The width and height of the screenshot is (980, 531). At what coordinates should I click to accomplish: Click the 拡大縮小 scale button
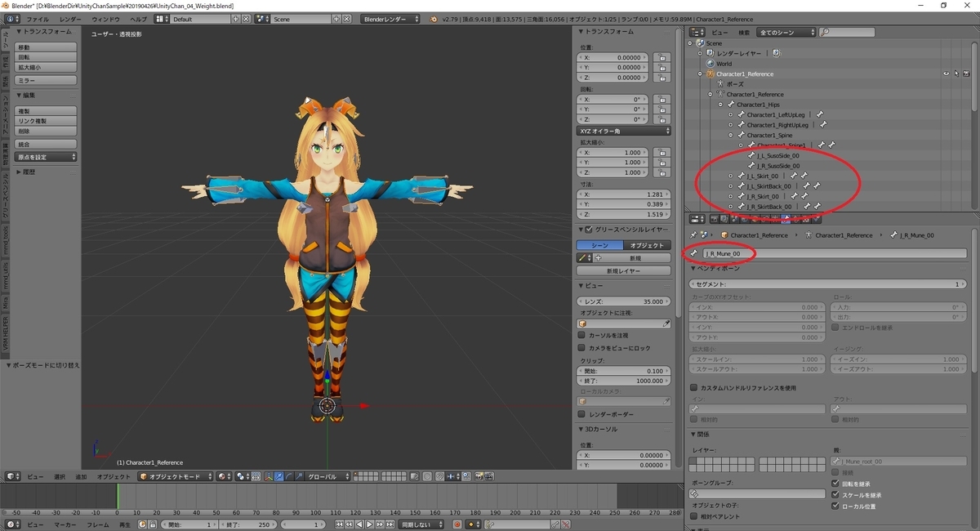pyautogui.click(x=46, y=68)
